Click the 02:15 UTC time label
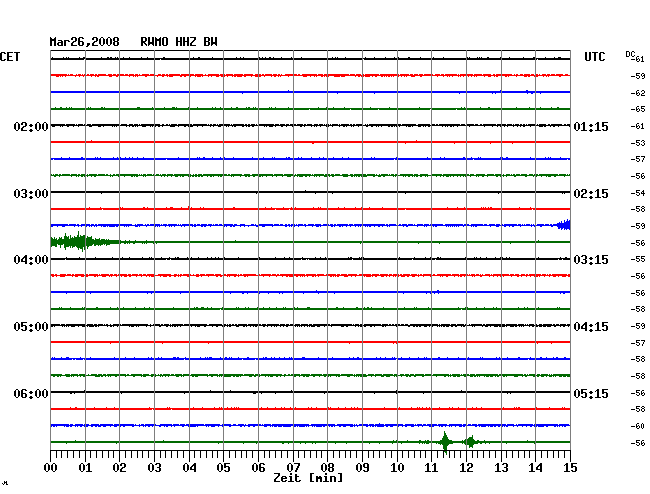Image resolution: width=650 pixels, height=494 pixels. [x=591, y=194]
